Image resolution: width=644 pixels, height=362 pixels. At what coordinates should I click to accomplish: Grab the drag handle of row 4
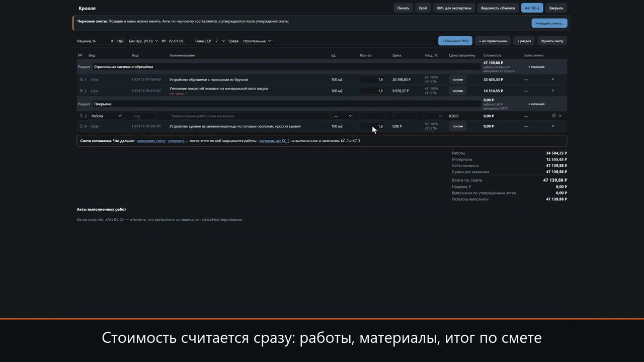(81, 126)
